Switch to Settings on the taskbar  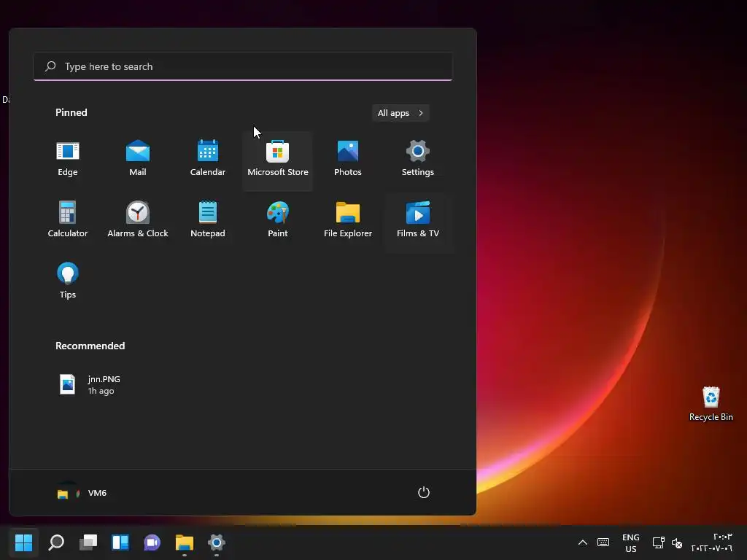pyautogui.click(x=216, y=542)
